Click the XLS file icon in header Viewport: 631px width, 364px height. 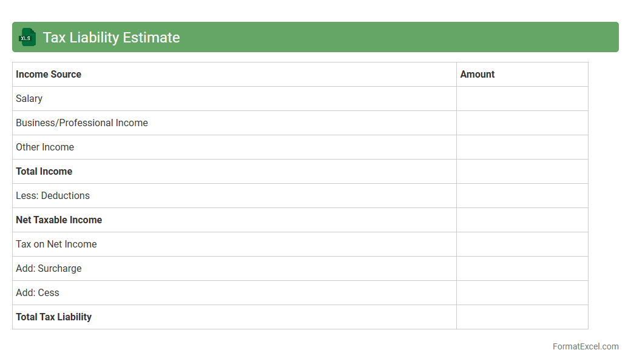pyautogui.click(x=27, y=37)
